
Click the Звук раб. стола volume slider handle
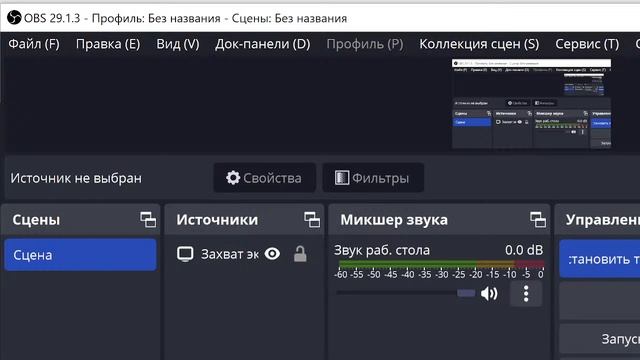point(466,293)
